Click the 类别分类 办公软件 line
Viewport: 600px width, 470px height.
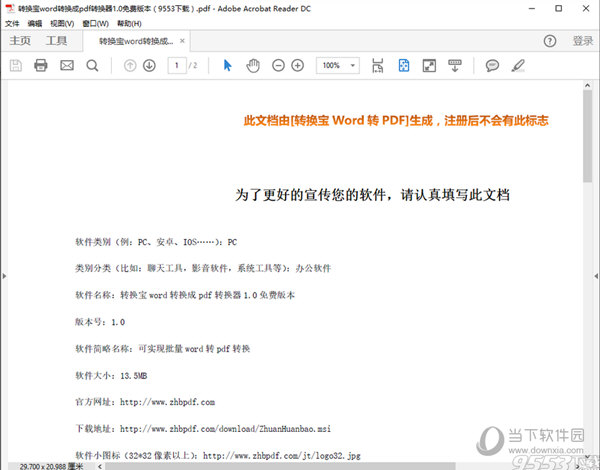pos(203,268)
